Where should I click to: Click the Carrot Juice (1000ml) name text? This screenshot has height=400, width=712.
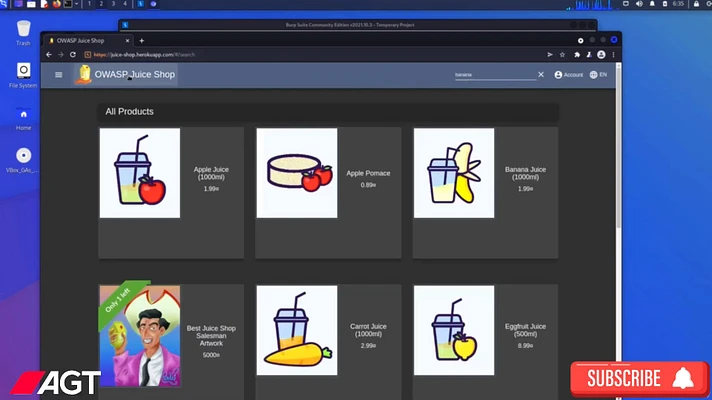[368, 330]
